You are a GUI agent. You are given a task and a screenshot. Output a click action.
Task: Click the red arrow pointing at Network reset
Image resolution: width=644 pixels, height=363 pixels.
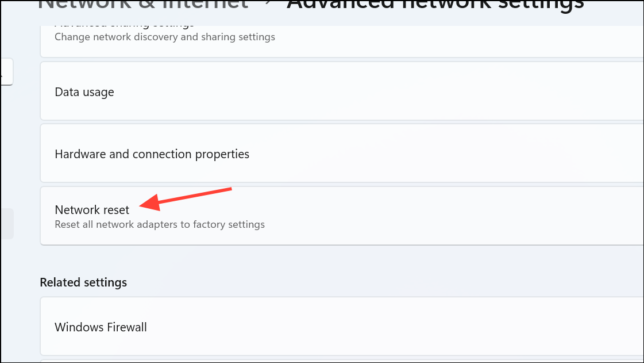pos(186,199)
